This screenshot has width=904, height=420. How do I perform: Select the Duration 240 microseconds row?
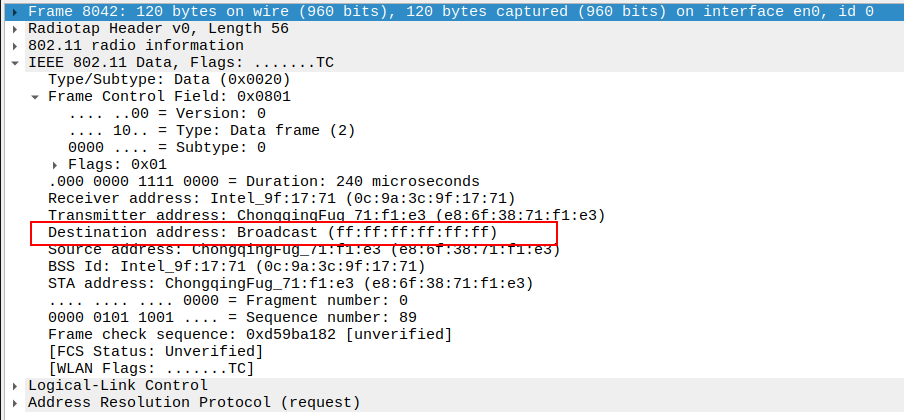coord(264,181)
